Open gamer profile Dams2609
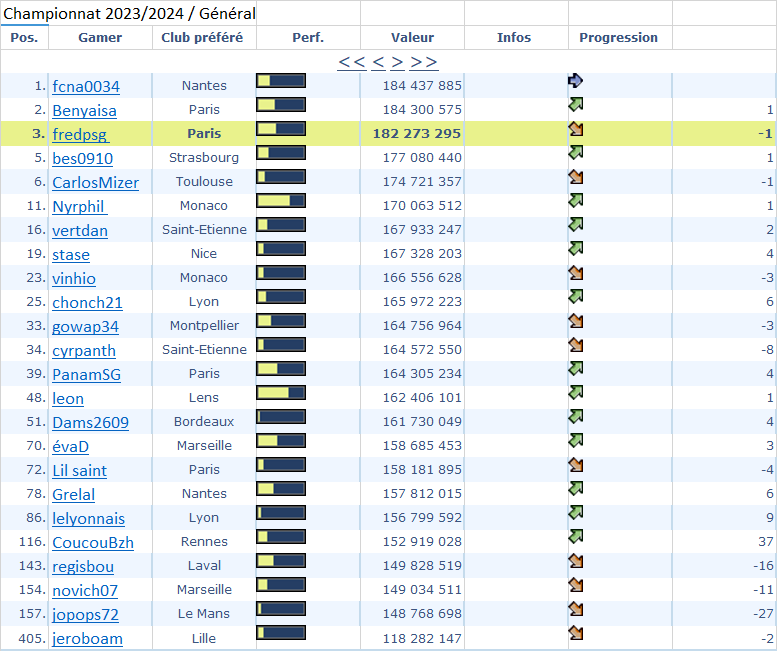Image resolution: width=777 pixels, height=651 pixels. point(91,423)
